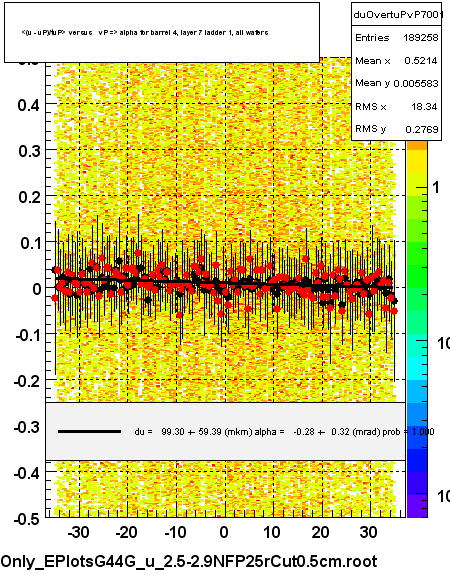Image resolution: width=450 pixels, height=575 pixels.
Task: Click the y-axis label 0.2
Action: coord(29,197)
